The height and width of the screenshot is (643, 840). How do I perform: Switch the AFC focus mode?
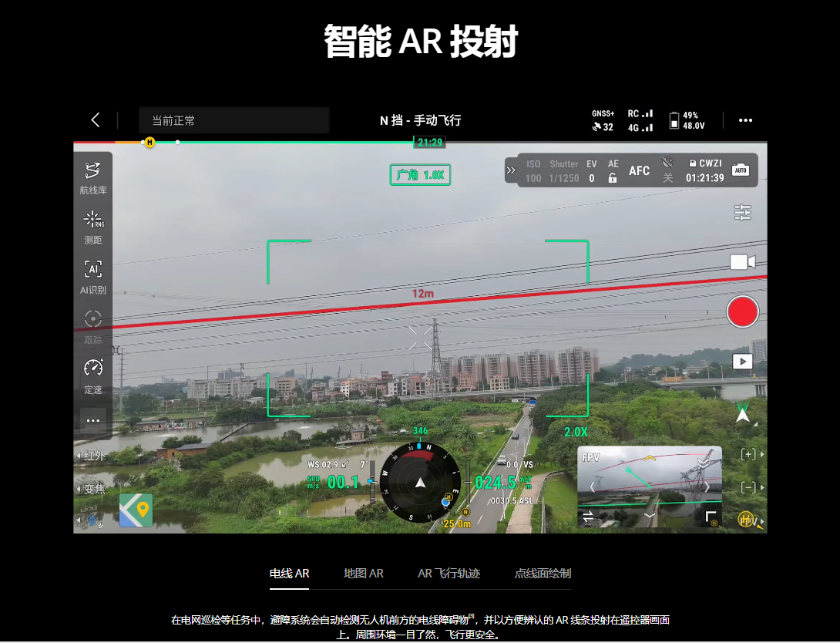pos(639,171)
